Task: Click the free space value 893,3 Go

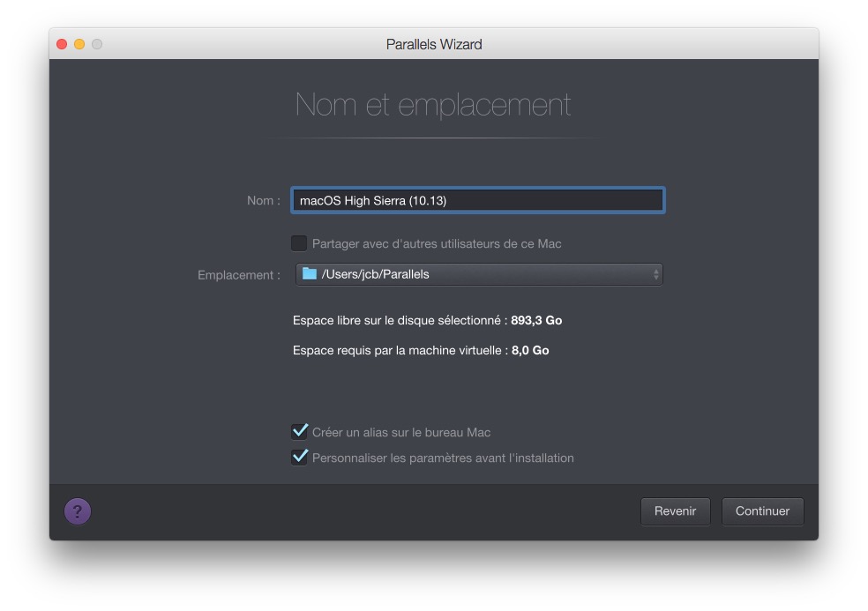Action: (x=536, y=320)
